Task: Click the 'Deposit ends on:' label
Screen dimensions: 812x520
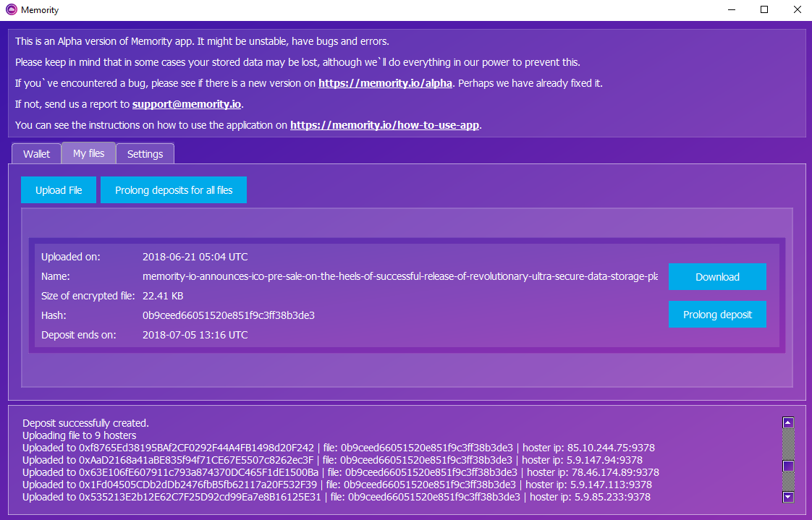Action: [x=79, y=335]
